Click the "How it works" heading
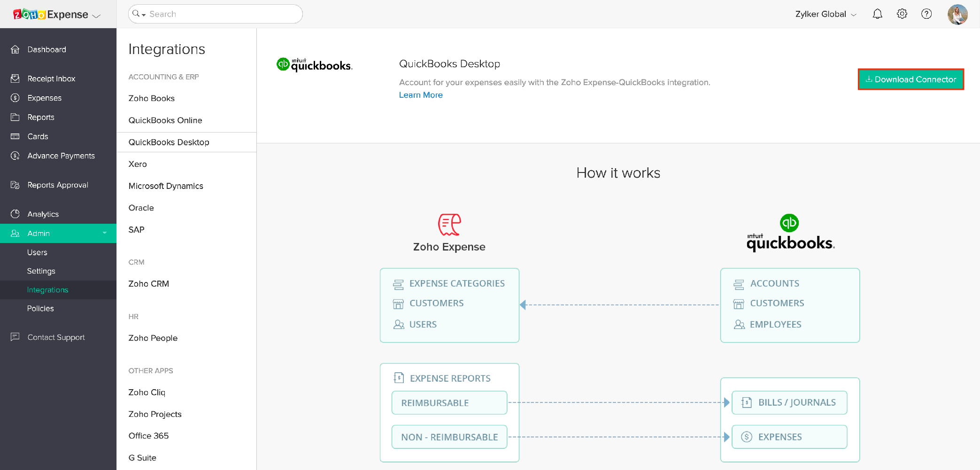The image size is (980, 470). (618, 173)
